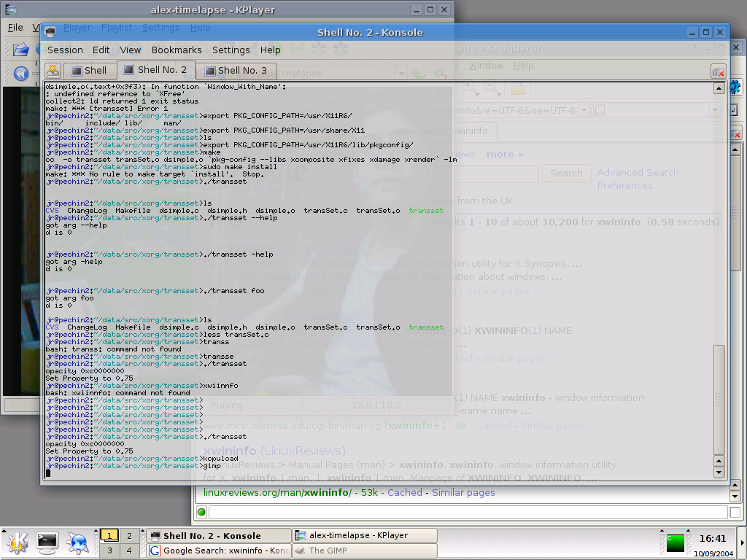
Task: Open the Help menu in Konsole
Action: (x=270, y=50)
